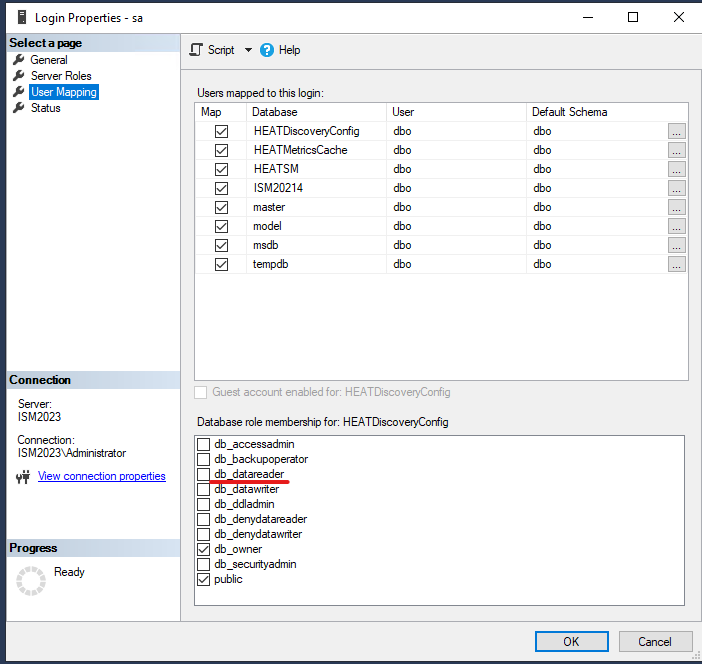
Task: Open the Script dropdown arrow
Action: (x=248, y=50)
